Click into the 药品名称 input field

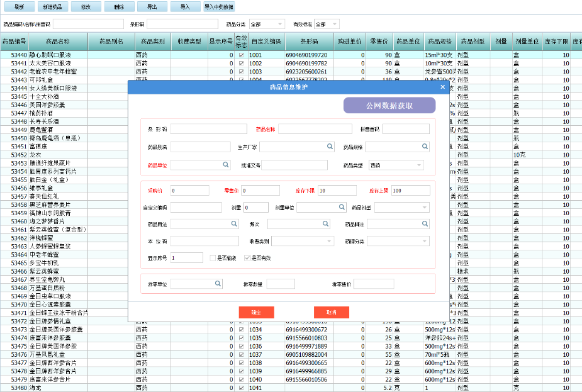point(314,129)
